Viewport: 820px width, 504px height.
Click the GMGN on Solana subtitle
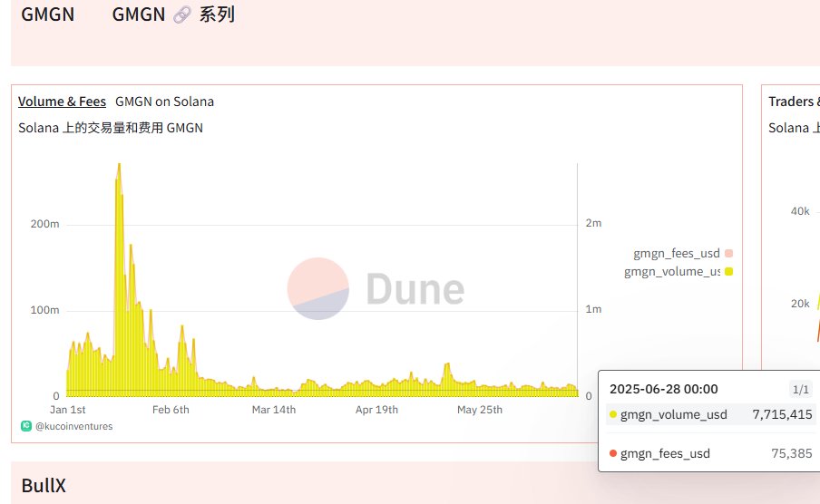(165, 102)
